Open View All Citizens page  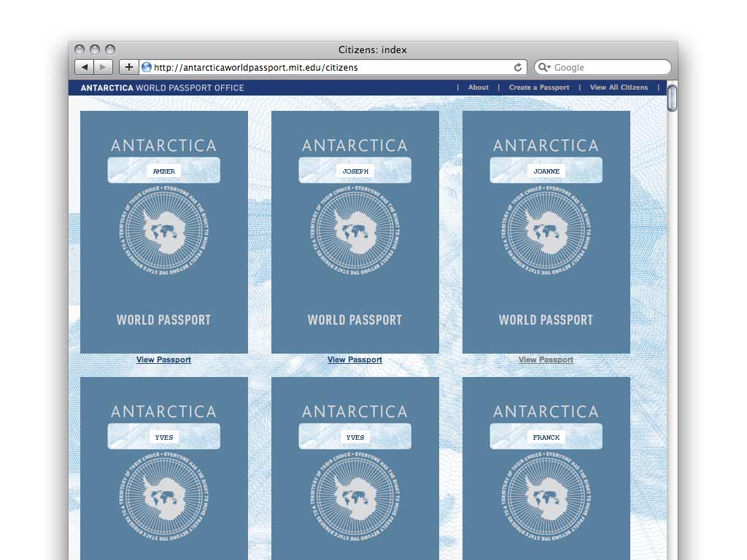pos(619,87)
